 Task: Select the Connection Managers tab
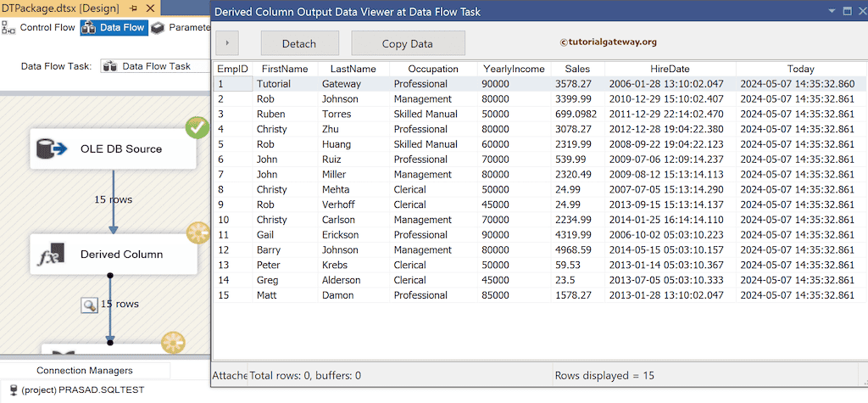point(85,370)
